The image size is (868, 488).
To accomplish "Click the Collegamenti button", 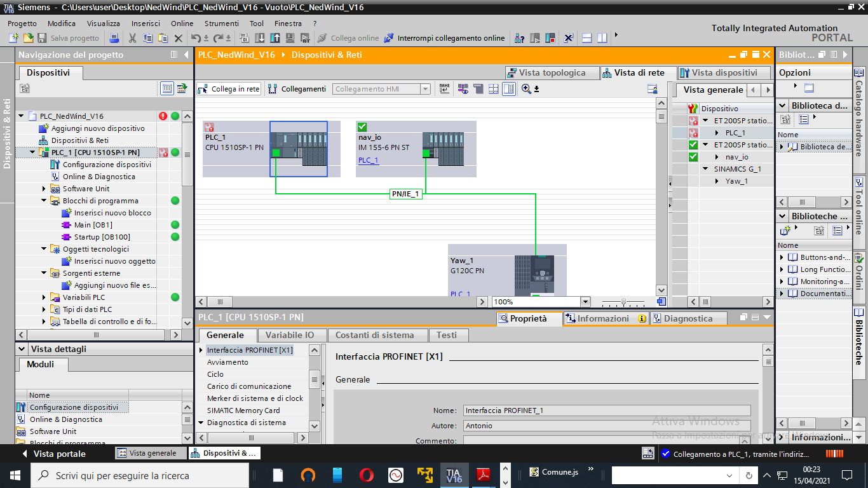I will tap(297, 89).
